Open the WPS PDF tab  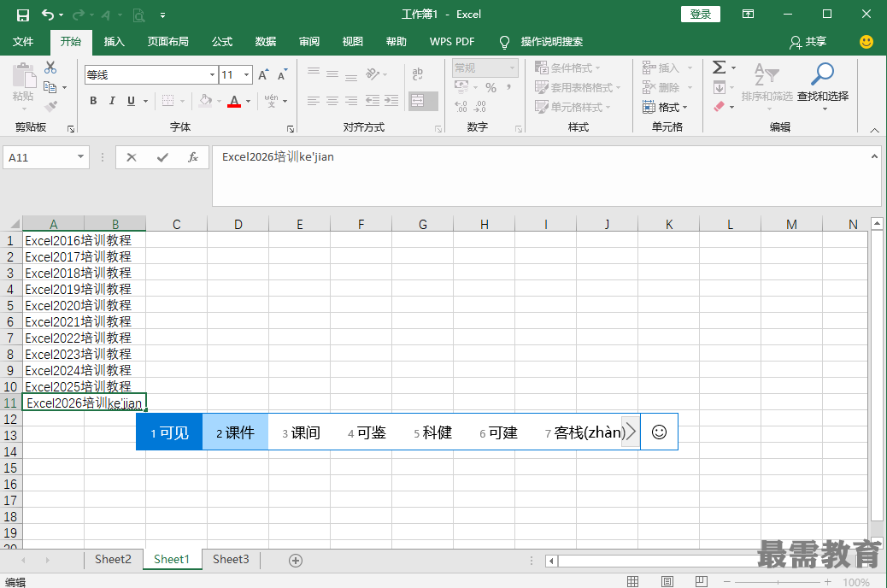tap(452, 41)
